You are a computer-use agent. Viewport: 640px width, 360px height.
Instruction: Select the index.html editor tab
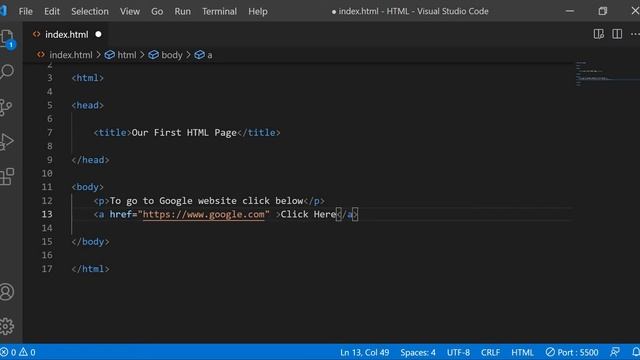[65, 34]
